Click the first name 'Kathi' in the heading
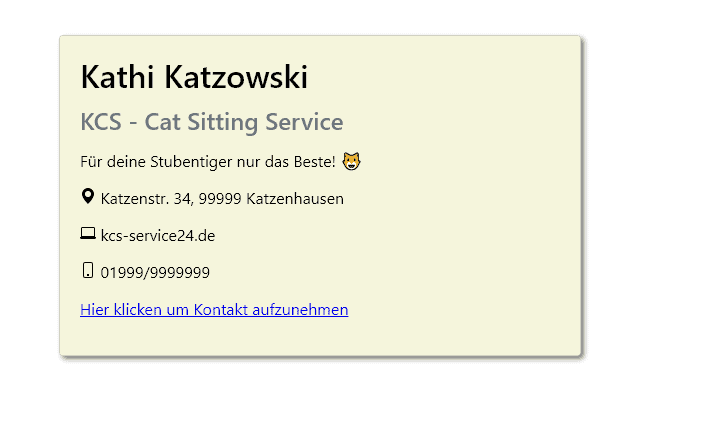The image size is (715, 437). (x=118, y=76)
